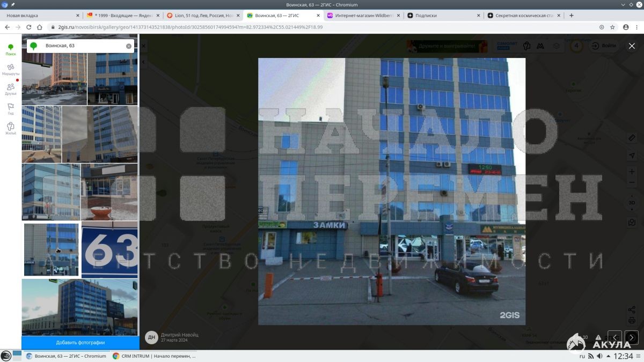Open the Друзья (friends) sidebar icon
The image size is (644, 362).
(x=10, y=89)
